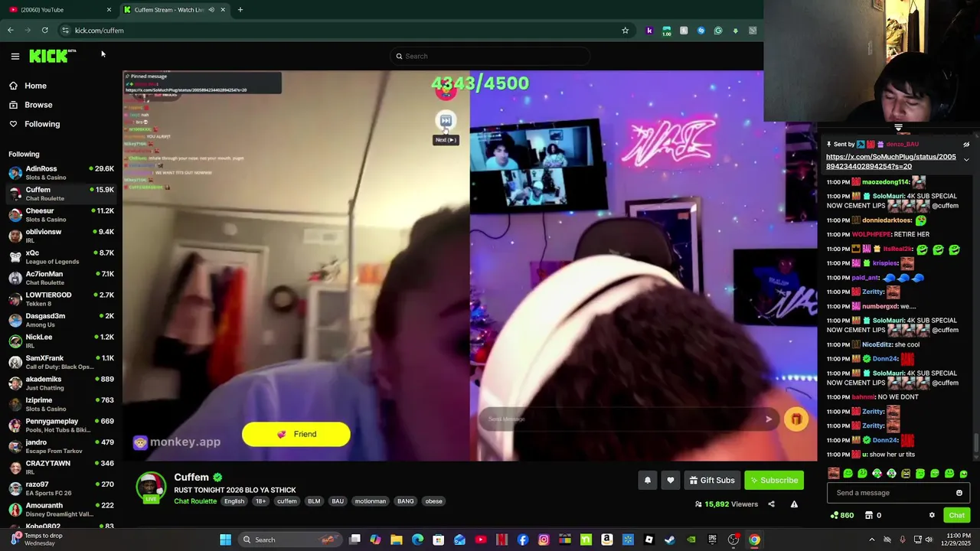Open LOWTIERGOD channel entry
980x551 pixels.
tap(61, 299)
